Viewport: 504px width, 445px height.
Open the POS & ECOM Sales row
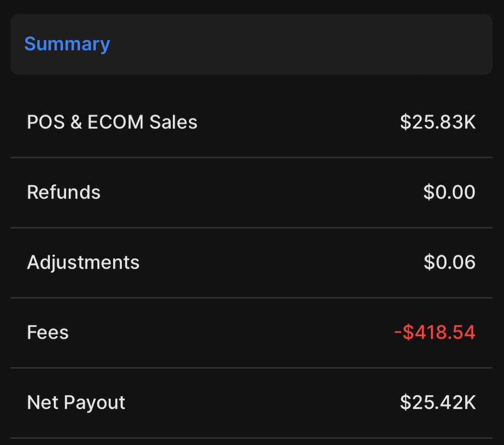point(252,122)
